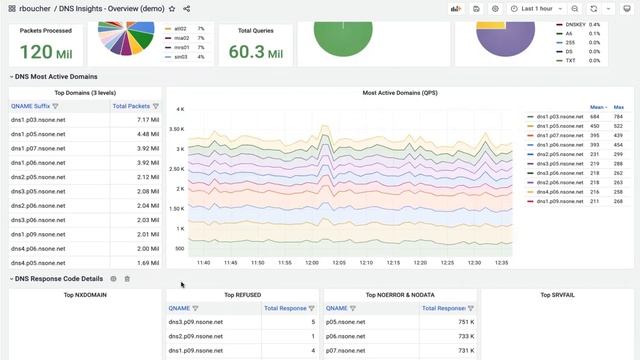Sort by QNAME Suffix column header
This screenshot has height=360, width=640.
tap(31, 106)
